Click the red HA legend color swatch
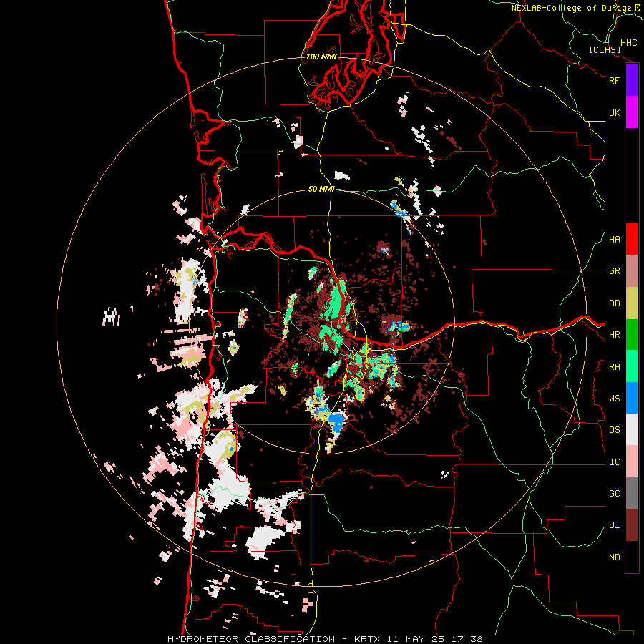644x644 pixels. point(632,239)
